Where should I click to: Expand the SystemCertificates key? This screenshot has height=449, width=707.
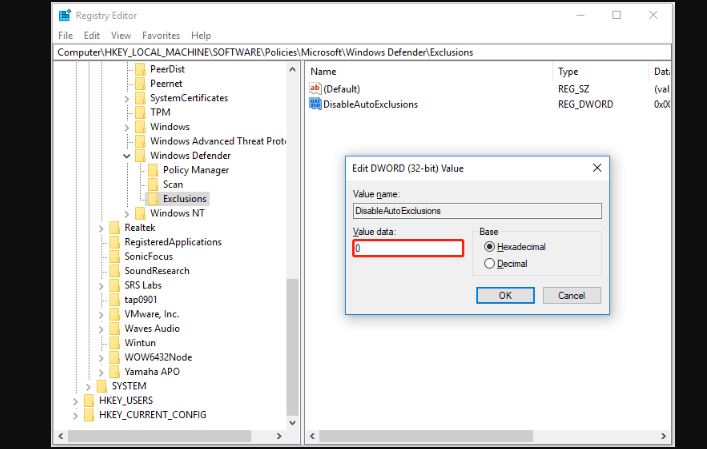coord(127,99)
